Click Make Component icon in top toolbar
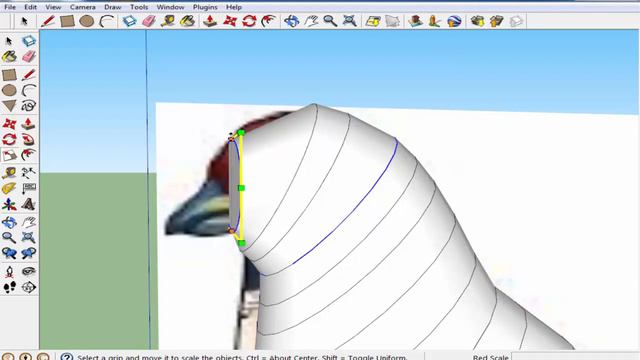Image resolution: width=640 pixels, height=360 pixels. pos(129,21)
